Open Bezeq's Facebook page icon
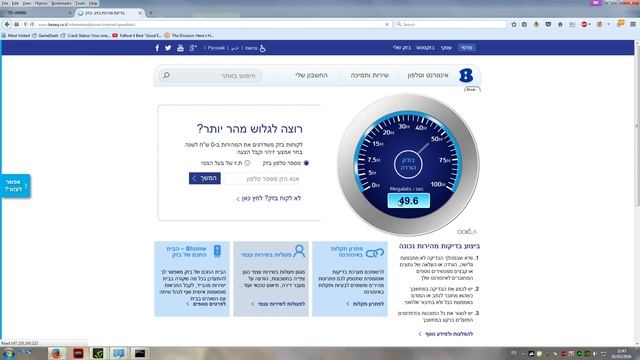 pyautogui.click(x=157, y=48)
